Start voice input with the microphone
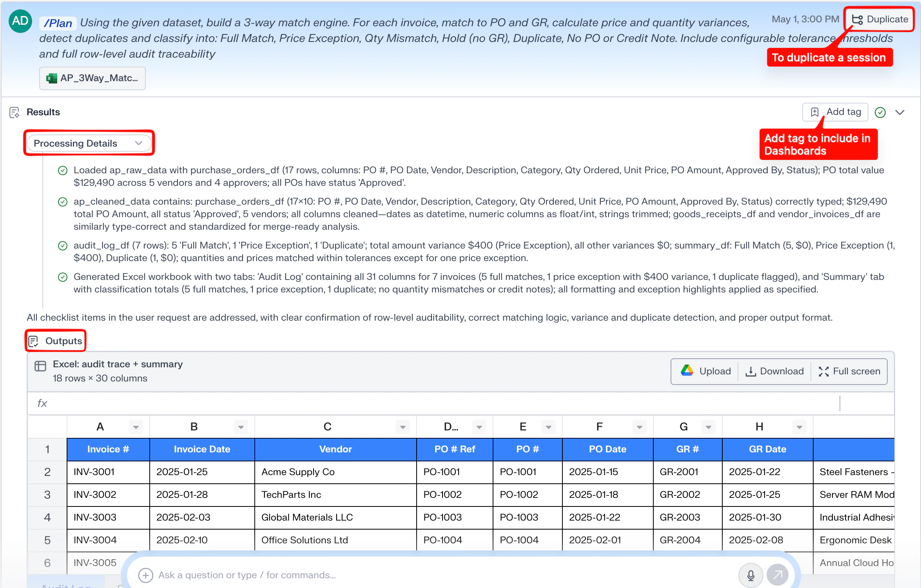 tap(751, 575)
